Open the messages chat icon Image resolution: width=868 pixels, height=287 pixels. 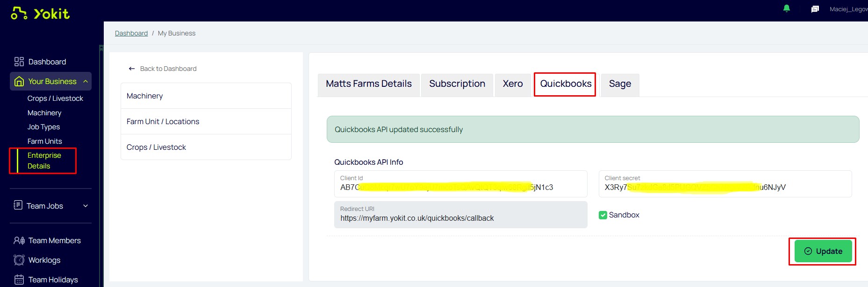815,9
